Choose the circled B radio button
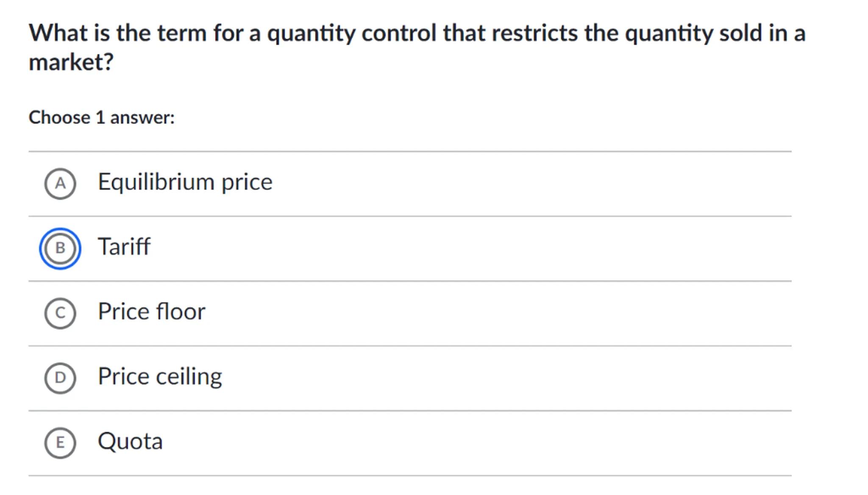The image size is (868, 495). [60, 249]
